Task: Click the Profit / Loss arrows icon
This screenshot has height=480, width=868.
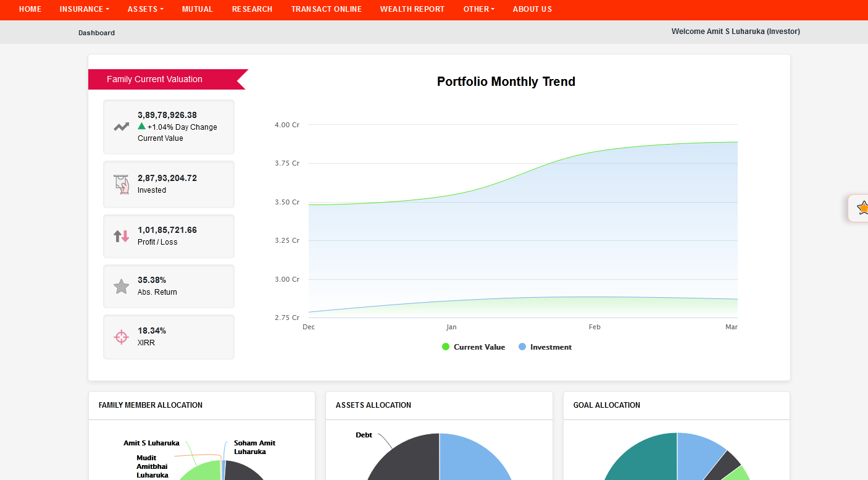Action: 121,236
